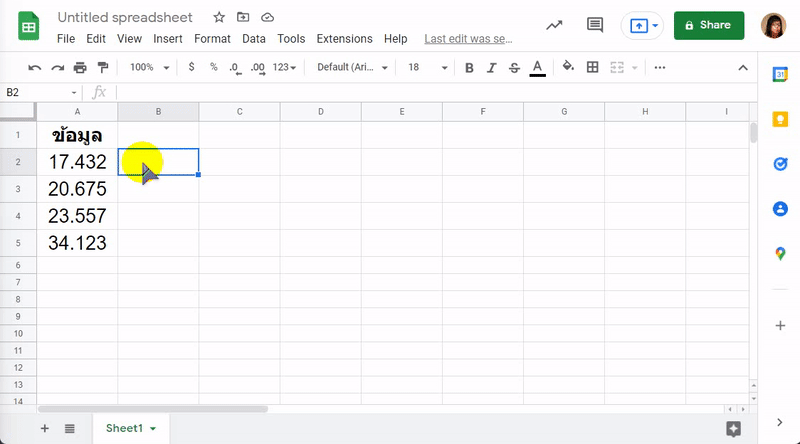Add a new sheet with plus
The width and height of the screenshot is (800, 444).
(x=45, y=428)
